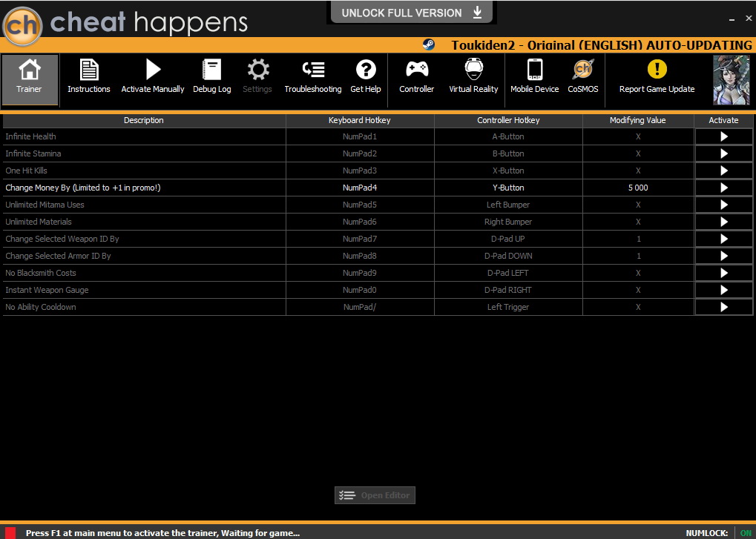Select the Infinite Health description row
This screenshot has width=756, height=539.
[144, 137]
